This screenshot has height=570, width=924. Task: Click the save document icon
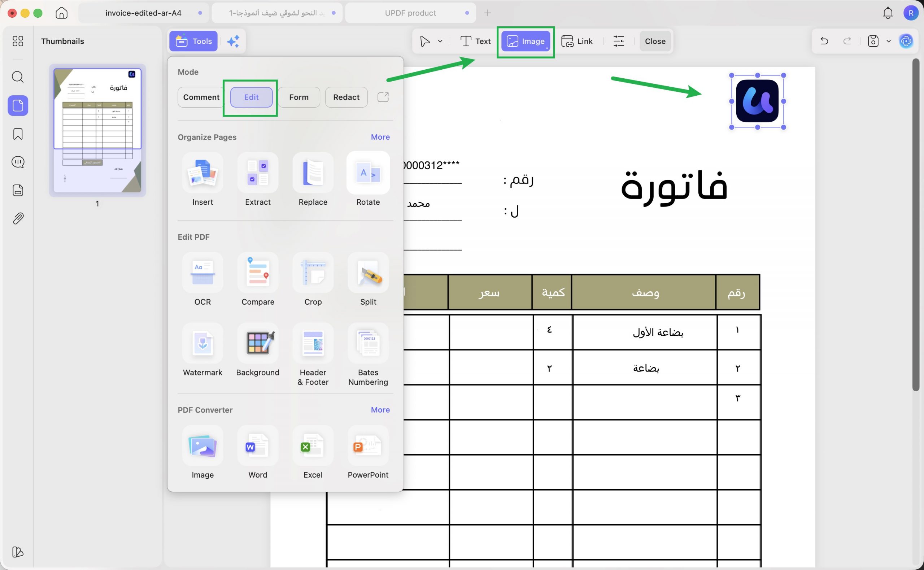(x=873, y=41)
